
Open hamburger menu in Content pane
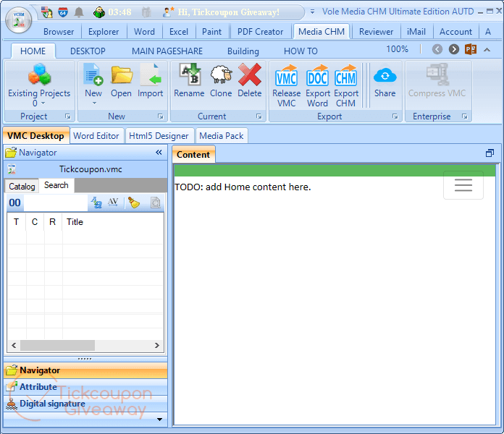click(x=463, y=185)
